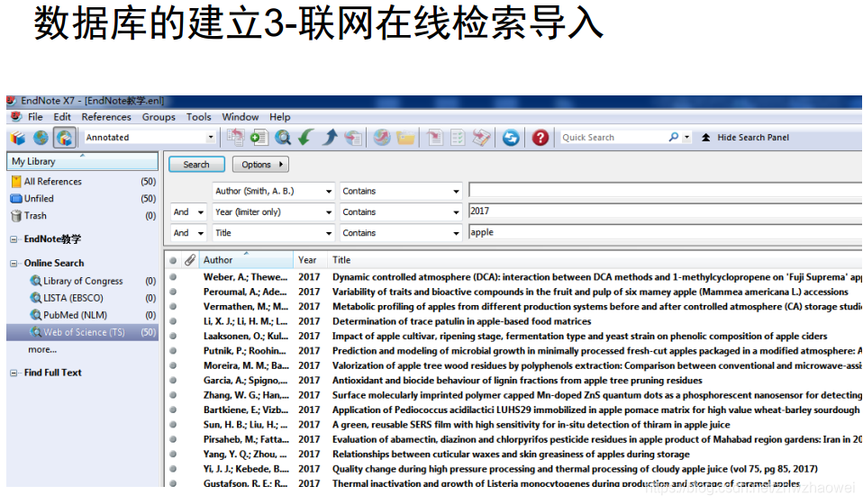This screenshot has width=863, height=504.
Task: Open the References menu
Action: tap(106, 117)
